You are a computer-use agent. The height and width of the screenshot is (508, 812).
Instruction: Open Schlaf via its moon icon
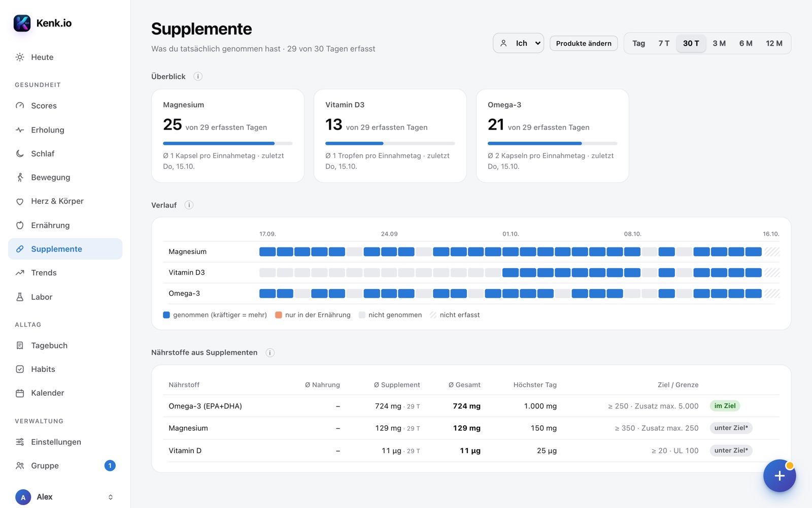tap(20, 153)
